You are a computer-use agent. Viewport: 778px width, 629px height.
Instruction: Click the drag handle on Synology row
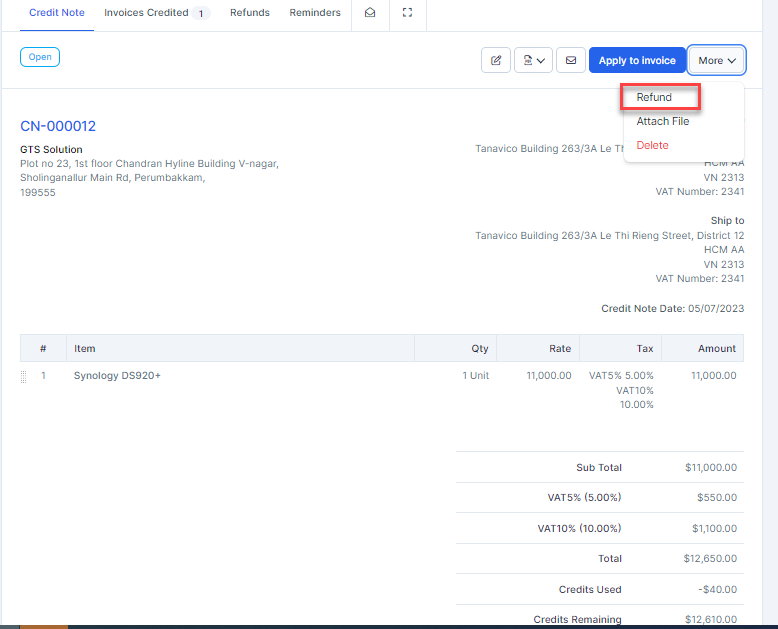[x=23, y=377]
